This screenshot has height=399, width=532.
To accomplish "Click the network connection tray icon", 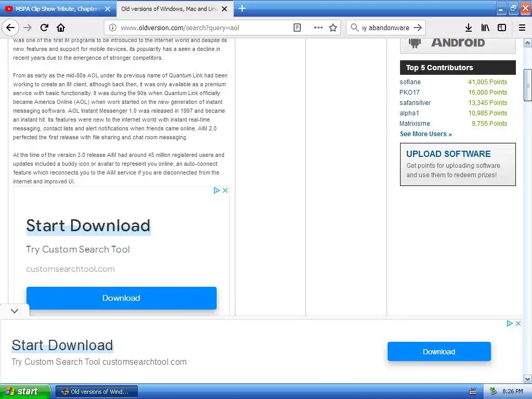I will [494, 392].
